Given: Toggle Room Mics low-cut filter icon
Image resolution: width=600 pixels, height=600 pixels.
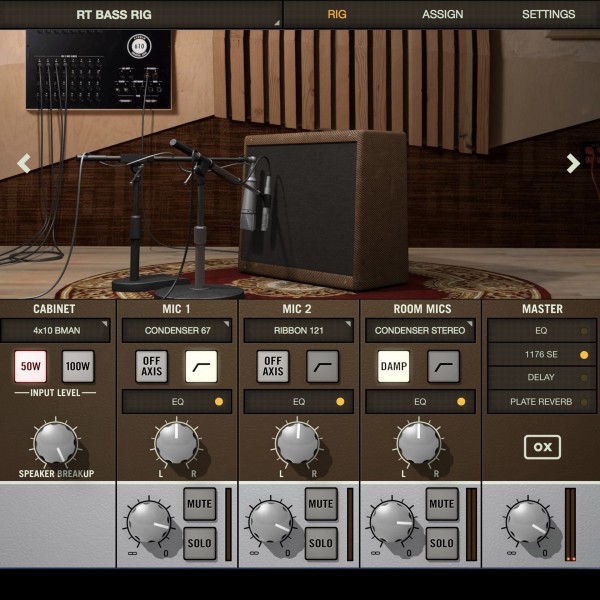Looking at the screenshot, I should [443, 366].
